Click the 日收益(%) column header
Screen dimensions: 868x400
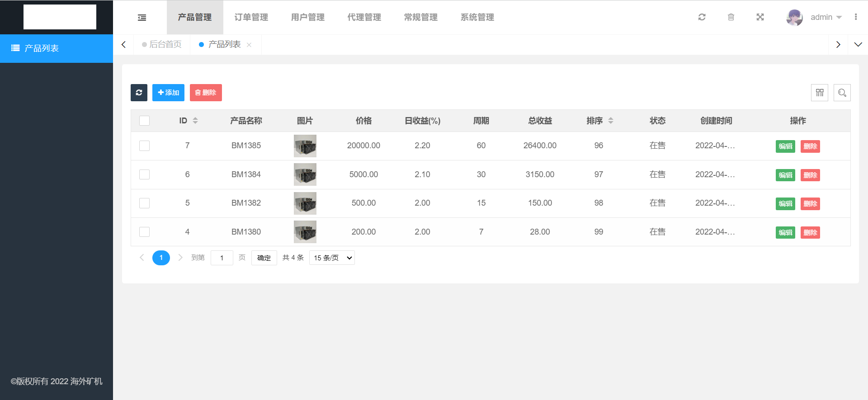pos(422,121)
